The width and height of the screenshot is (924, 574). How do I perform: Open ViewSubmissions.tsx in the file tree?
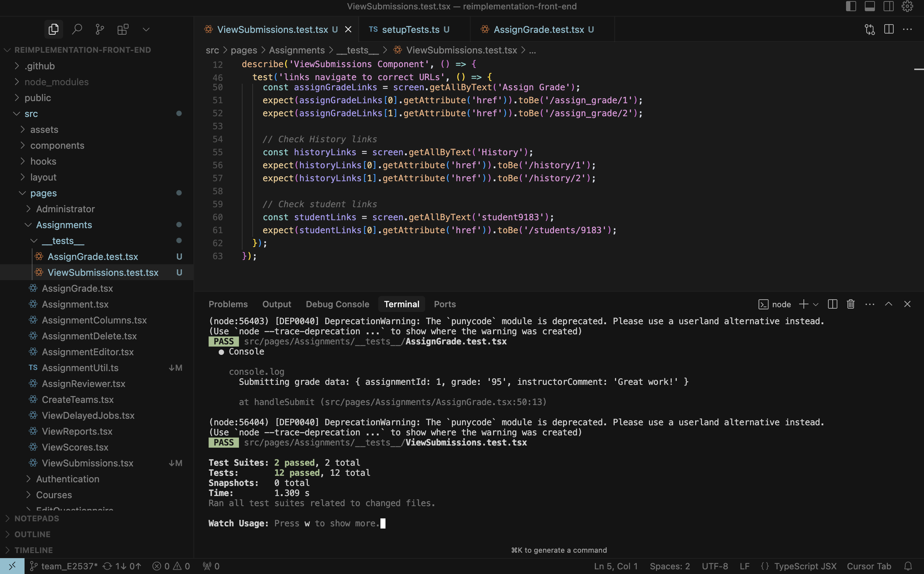point(87,463)
